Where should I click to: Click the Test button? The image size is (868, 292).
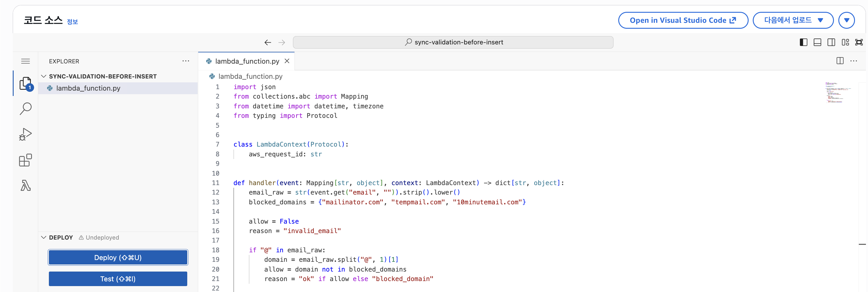118,279
